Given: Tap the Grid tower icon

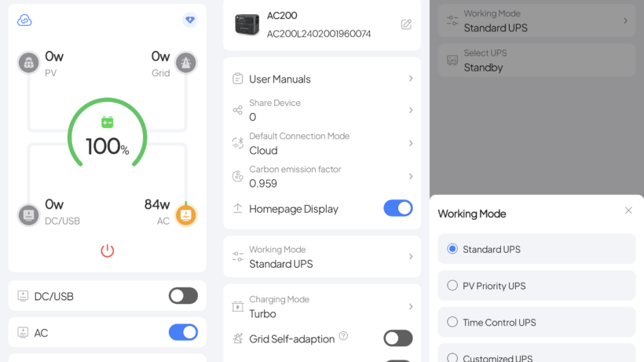Looking at the screenshot, I should tap(186, 63).
